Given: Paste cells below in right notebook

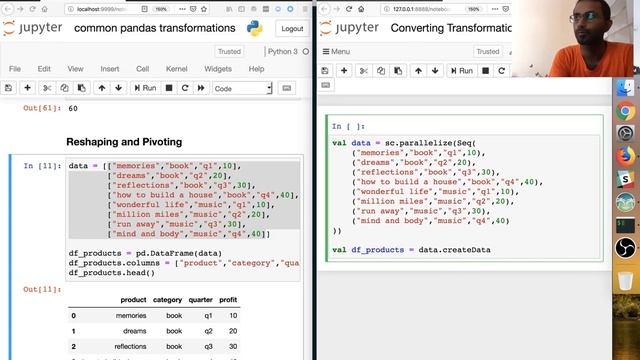Looking at the screenshot, I should [x=398, y=71].
